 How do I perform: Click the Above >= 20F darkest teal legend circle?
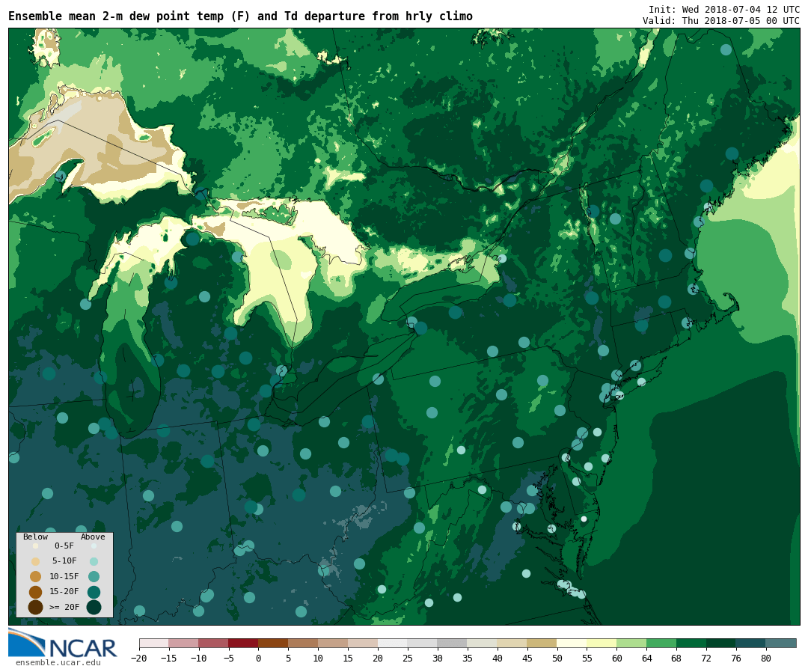(94, 607)
